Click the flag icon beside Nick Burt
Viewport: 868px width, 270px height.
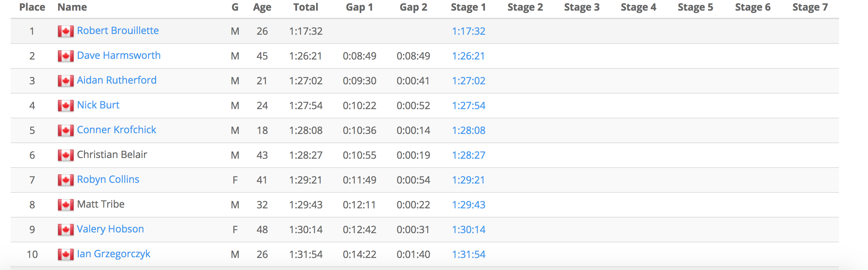[x=66, y=106]
